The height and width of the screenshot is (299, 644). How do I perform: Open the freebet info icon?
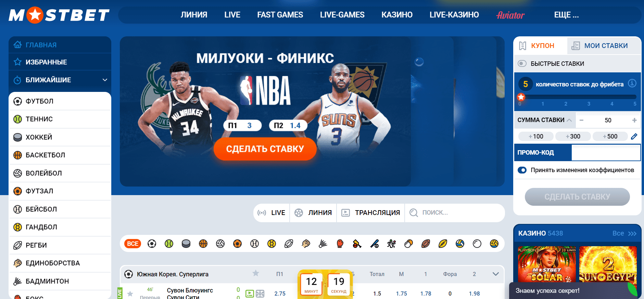click(x=632, y=83)
